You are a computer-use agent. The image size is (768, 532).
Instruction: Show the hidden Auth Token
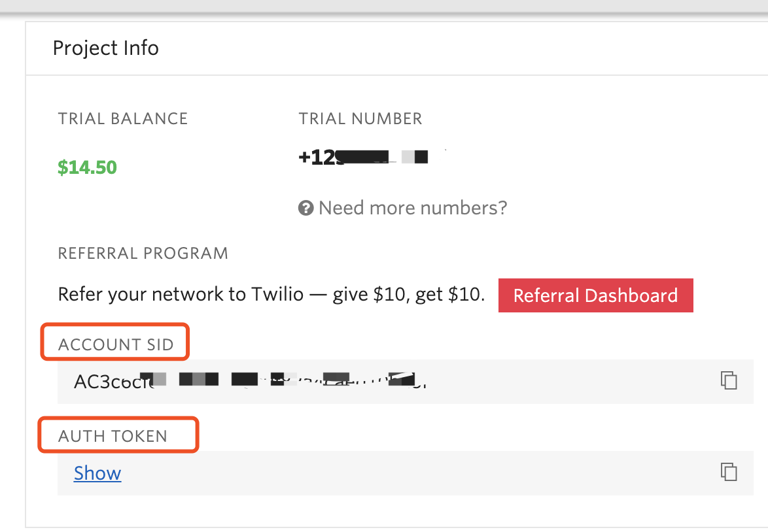click(97, 473)
